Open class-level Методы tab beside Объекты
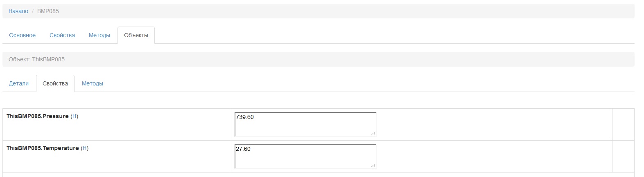This screenshot has width=644, height=177. pyautogui.click(x=99, y=35)
